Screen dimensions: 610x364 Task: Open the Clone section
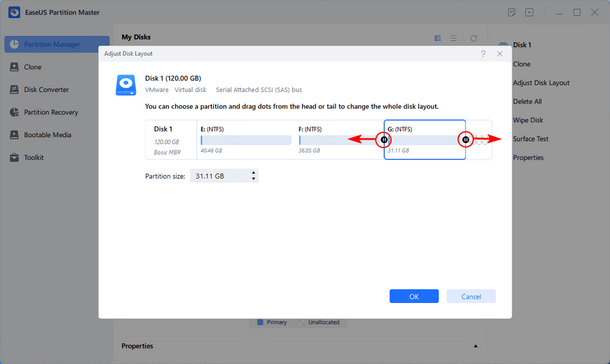(x=33, y=67)
